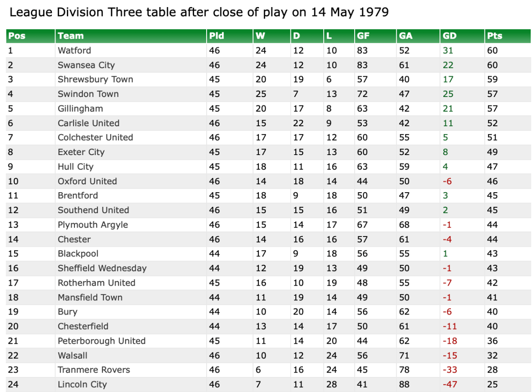
Task: Click Lincoln City's goal difference -47
Action: click(x=450, y=384)
